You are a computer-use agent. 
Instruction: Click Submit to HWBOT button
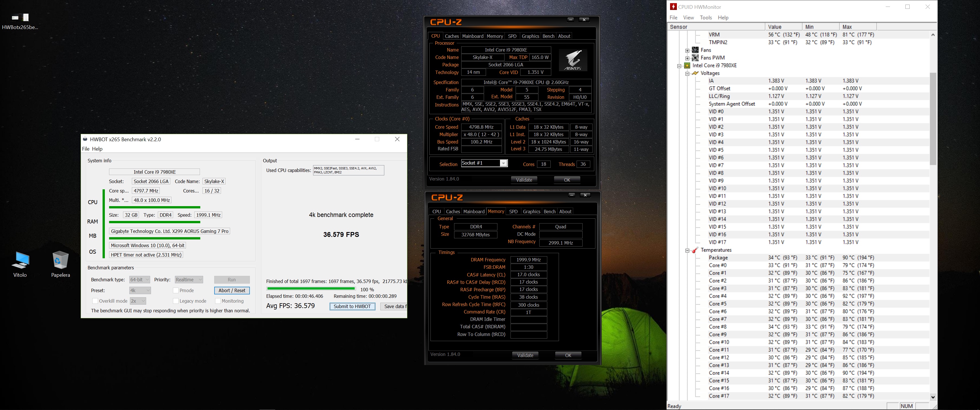[352, 306]
